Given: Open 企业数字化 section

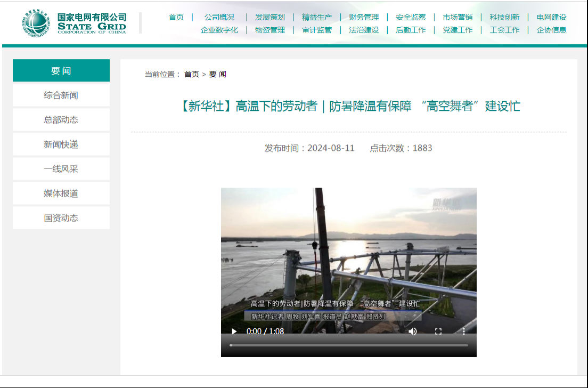Looking at the screenshot, I should pos(219,30).
